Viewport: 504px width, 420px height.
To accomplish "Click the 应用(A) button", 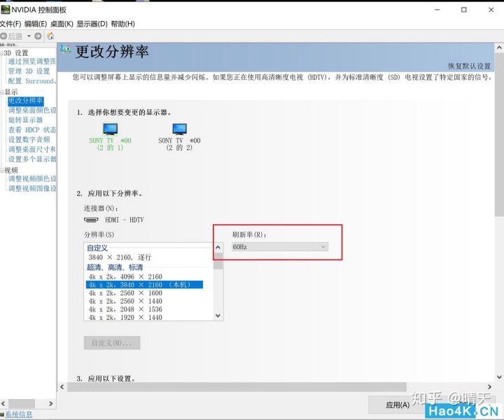I will 398,405.
